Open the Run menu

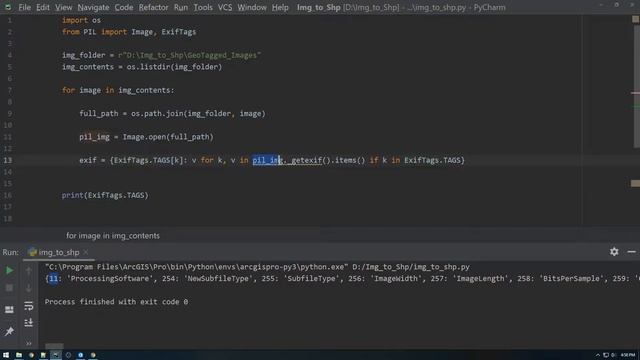[181, 7]
